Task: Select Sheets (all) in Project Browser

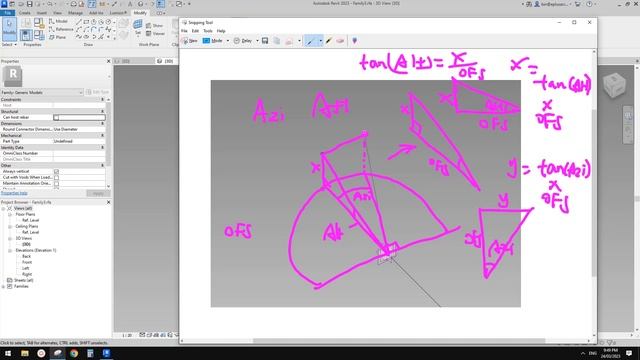Action: pos(23,280)
